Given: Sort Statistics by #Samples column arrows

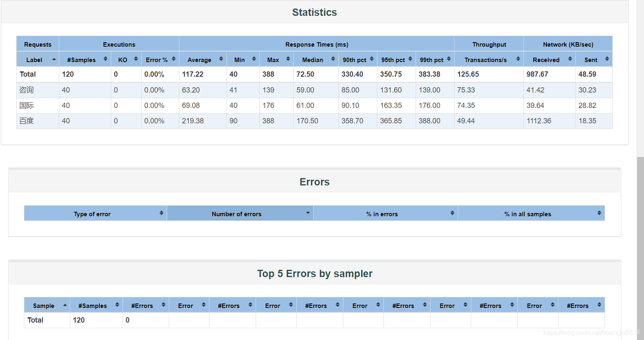Looking at the screenshot, I should pyautogui.click(x=106, y=59).
